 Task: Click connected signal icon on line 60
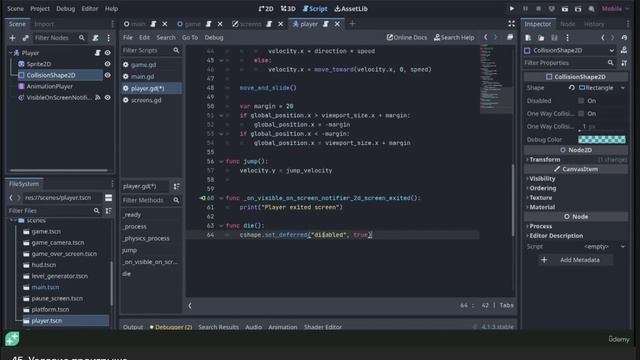point(203,198)
